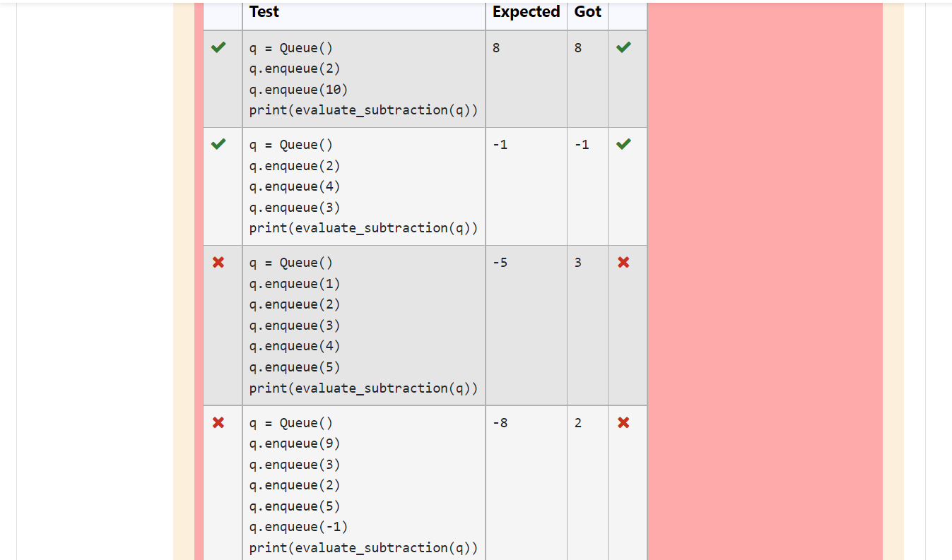Click the fail icon next to the Got value 2
Image resolution: width=952 pixels, height=560 pixels.
(x=623, y=422)
